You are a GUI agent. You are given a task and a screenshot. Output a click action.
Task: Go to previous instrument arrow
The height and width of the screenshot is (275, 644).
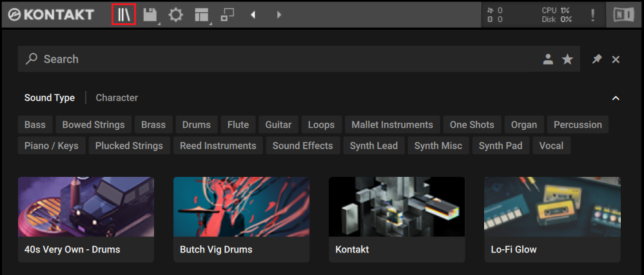pyautogui.click(x=253, y=15)
